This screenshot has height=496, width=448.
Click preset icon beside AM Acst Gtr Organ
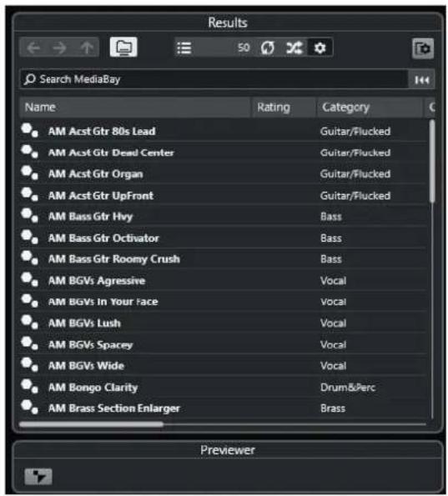pos(29,173)
